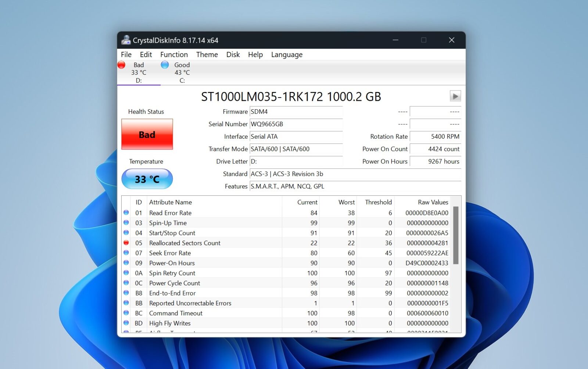588x369 pixels.
Task: Click the CrystalDiskInfo app icon in title bar
Action: coord(126,40)
